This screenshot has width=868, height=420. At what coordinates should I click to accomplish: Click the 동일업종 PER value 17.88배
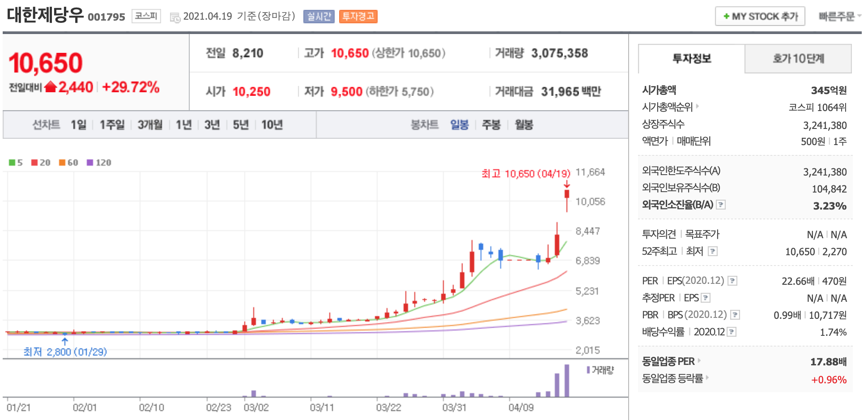tap(828, 362)
